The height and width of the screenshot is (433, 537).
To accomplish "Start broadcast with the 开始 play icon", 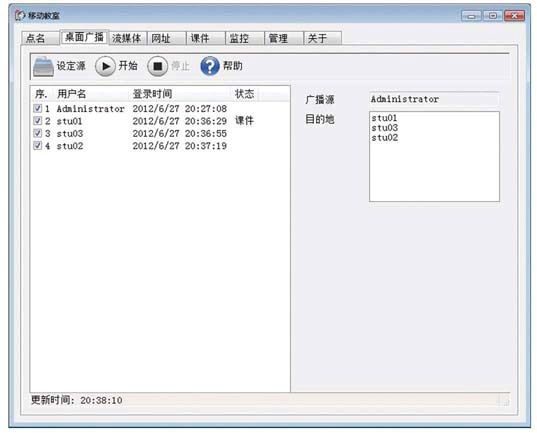I will pyautogui.click(x=105, y=66).
